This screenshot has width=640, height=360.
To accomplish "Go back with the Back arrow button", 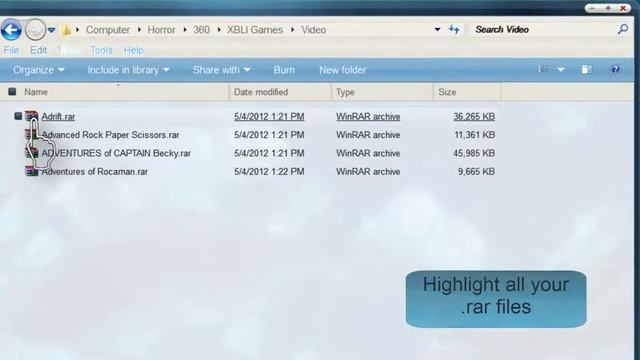I will pyautogui.click(x=11, y=30).
